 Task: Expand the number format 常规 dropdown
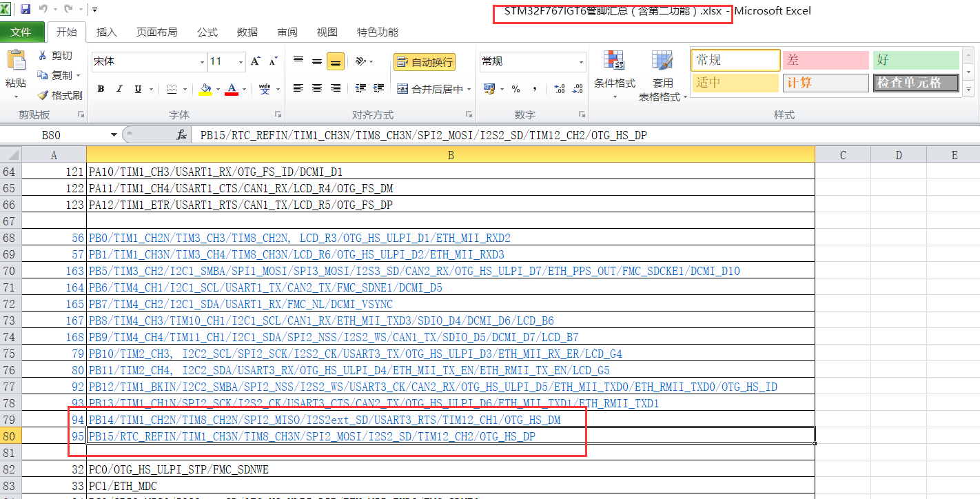(x=580, y=62)
